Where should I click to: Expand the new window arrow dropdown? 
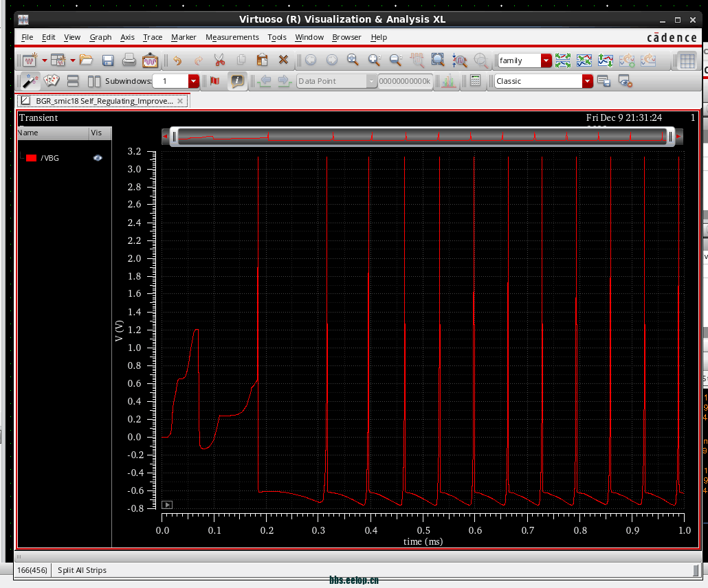coord(45,60)
